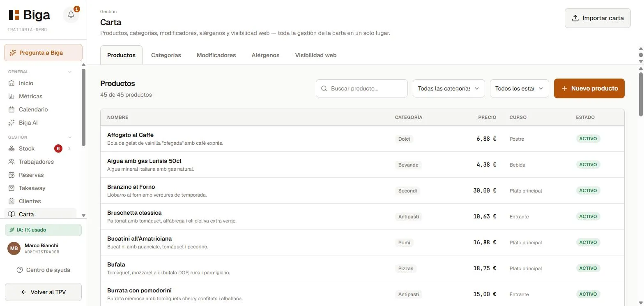644x306 pixels.
Task: Click the MB user avatar
Action: [x=14, y=248]
